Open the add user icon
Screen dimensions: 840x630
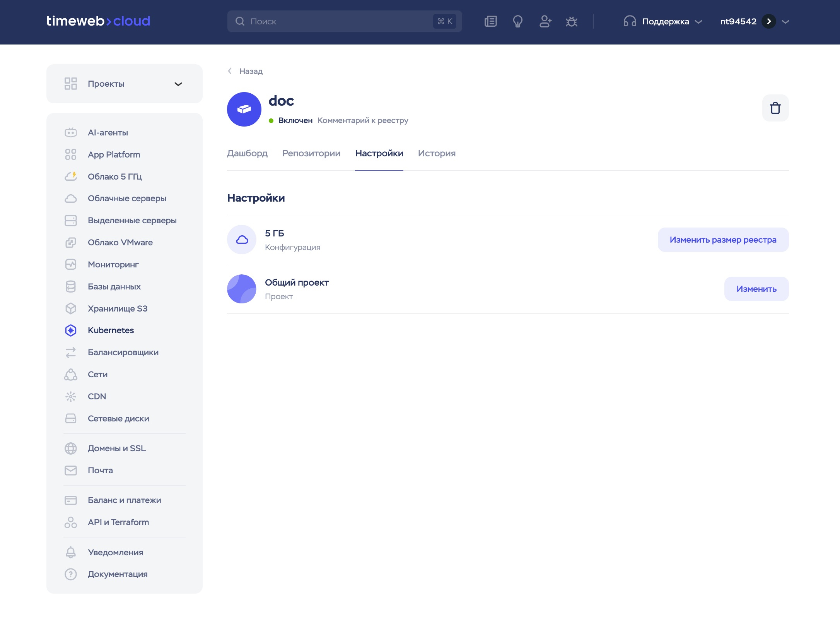pyautogui.click(x=545, y=21)
